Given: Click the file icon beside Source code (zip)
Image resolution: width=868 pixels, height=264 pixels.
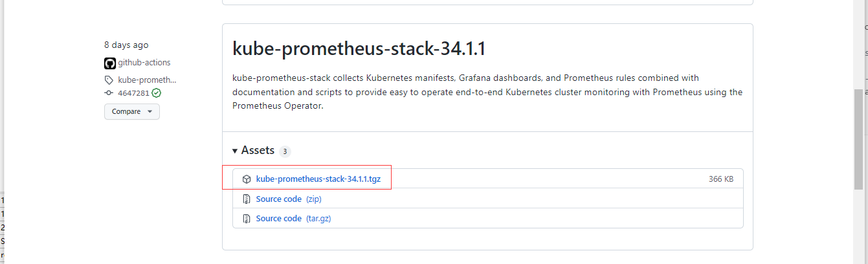Looking at the screenshot, I should pyautogui.click(x=247, y=199).
